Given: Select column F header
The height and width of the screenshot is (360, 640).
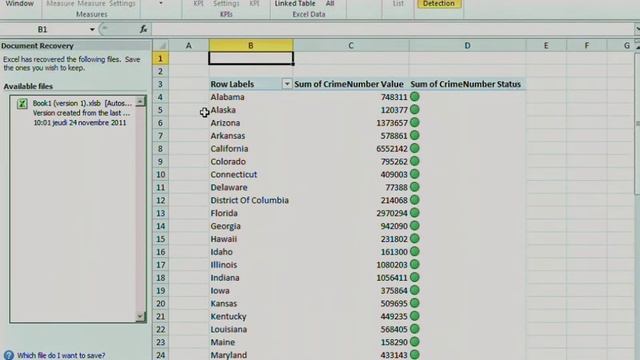Looking at the screenshot, I should click(x=587, y=45).
